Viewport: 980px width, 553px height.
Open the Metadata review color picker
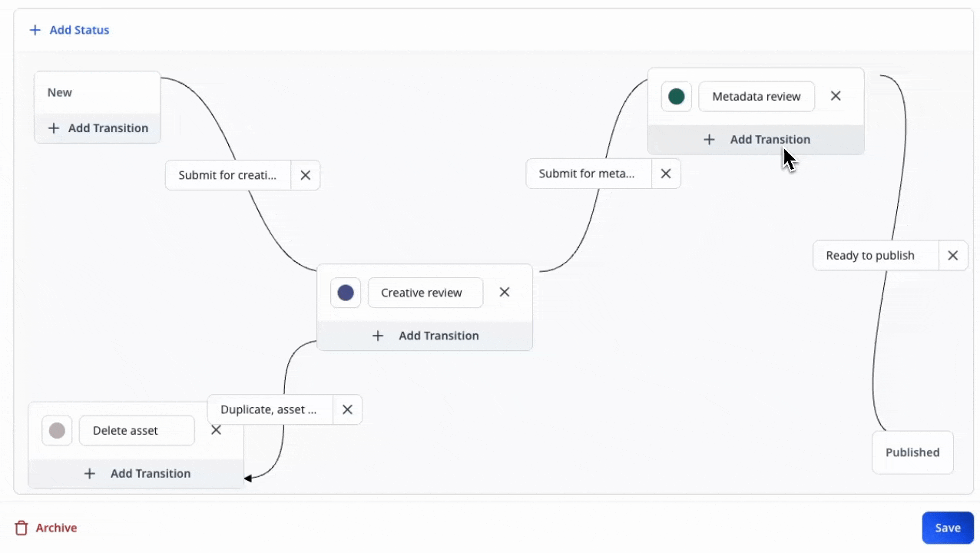pos(677,97)
